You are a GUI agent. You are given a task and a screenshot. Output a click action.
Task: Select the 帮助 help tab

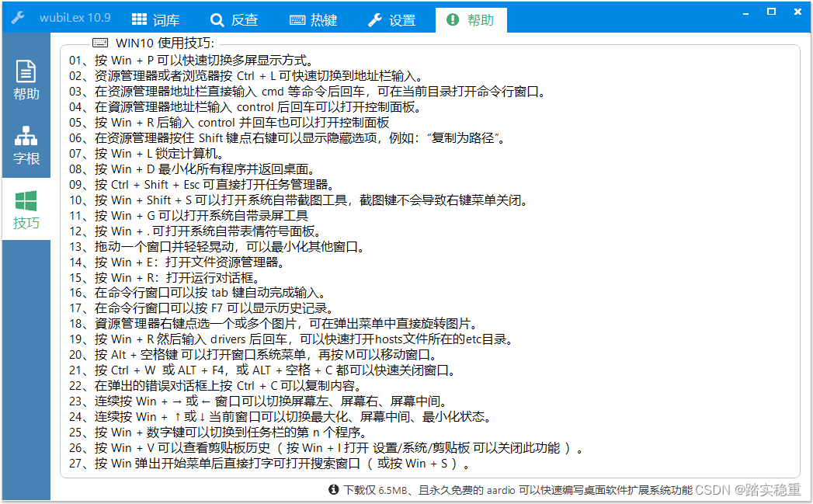[x=471, y=19]
